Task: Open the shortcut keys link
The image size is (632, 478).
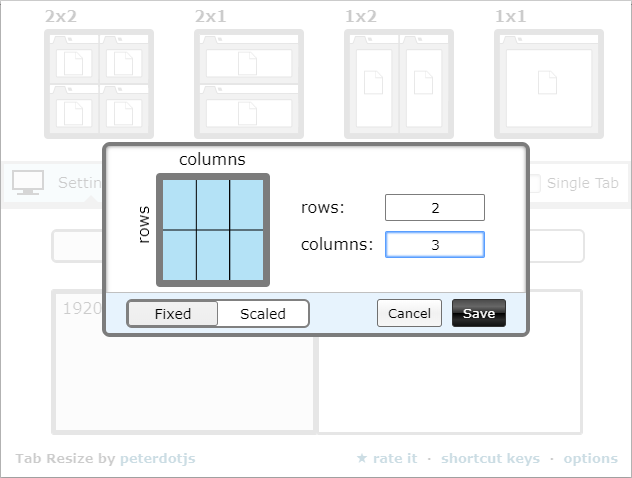Action: coord(490,458)
